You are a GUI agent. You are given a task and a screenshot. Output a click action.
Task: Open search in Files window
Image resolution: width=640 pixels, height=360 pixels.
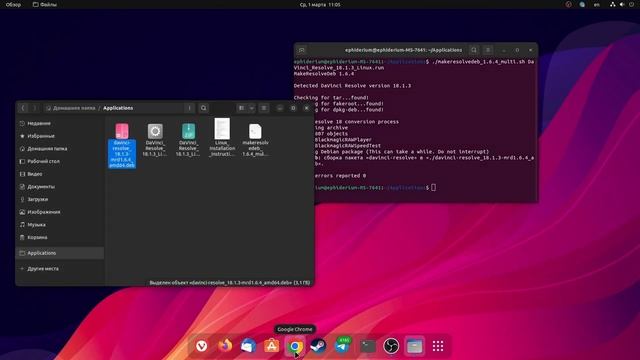tap(204, 108)
